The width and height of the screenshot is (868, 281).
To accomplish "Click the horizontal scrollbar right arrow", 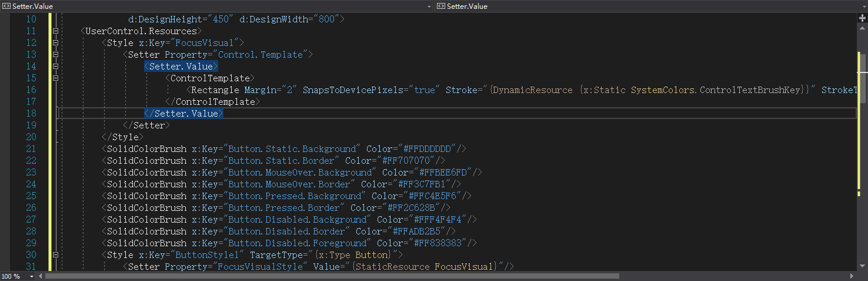I will click(x=852, y=276).
